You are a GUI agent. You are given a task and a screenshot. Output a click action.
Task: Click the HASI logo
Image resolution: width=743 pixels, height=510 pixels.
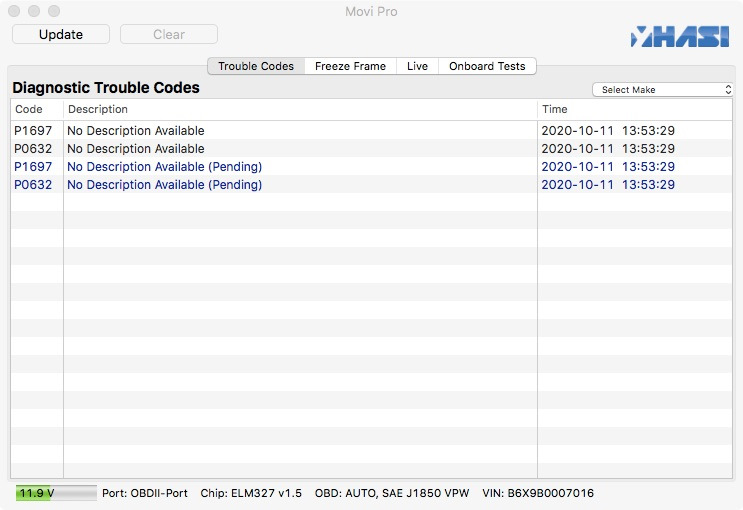[x=680, y=36]
